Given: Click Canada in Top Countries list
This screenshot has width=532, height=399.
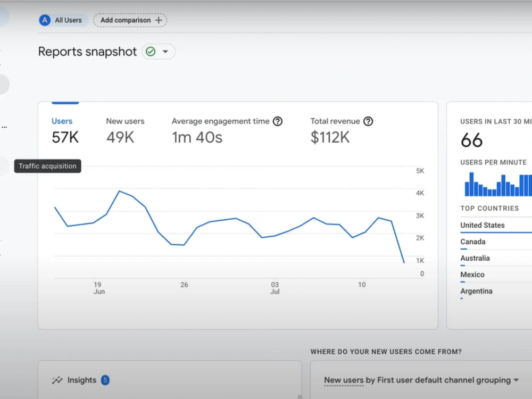Looking at the screenshot, I should click(472, 242).
